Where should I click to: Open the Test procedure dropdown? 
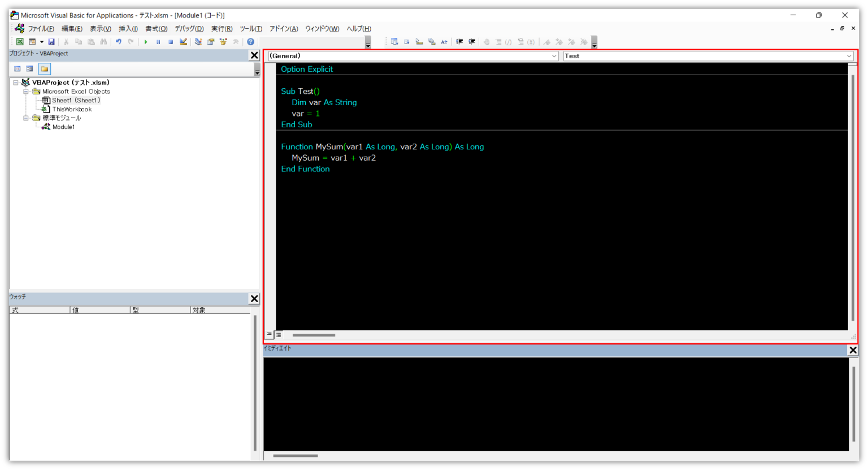(849, 56)
